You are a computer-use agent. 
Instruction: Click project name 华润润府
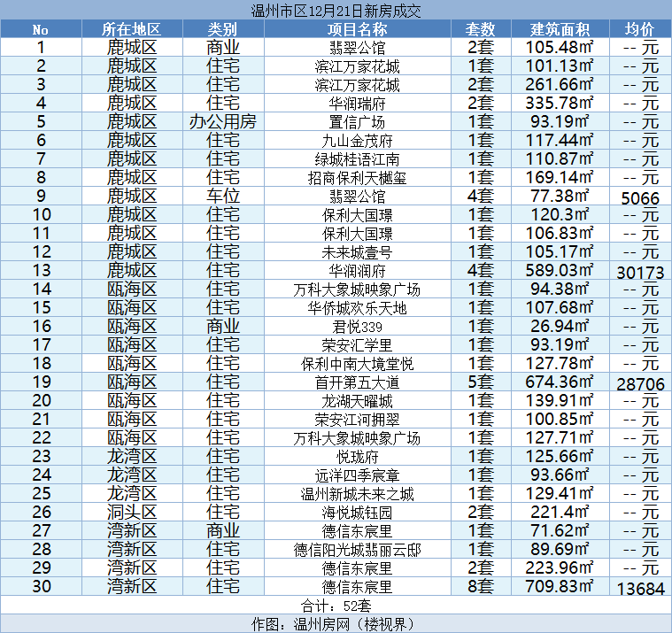point(357,271)
